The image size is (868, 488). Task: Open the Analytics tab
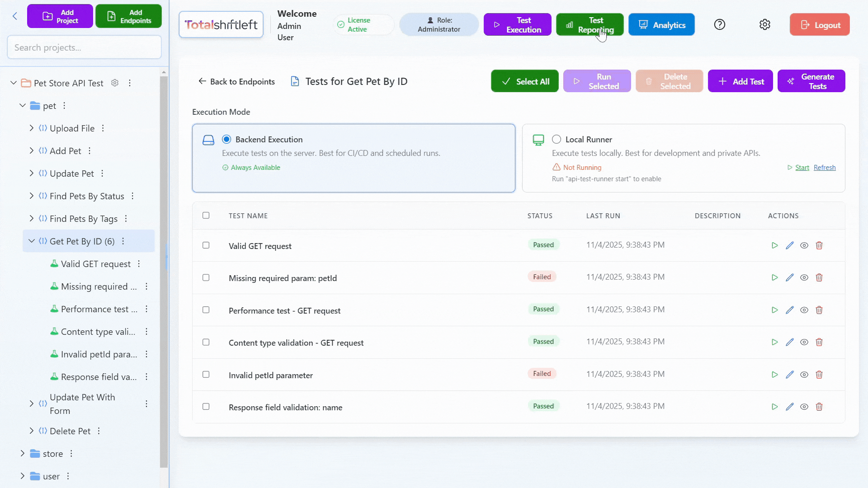click(661, 24)
